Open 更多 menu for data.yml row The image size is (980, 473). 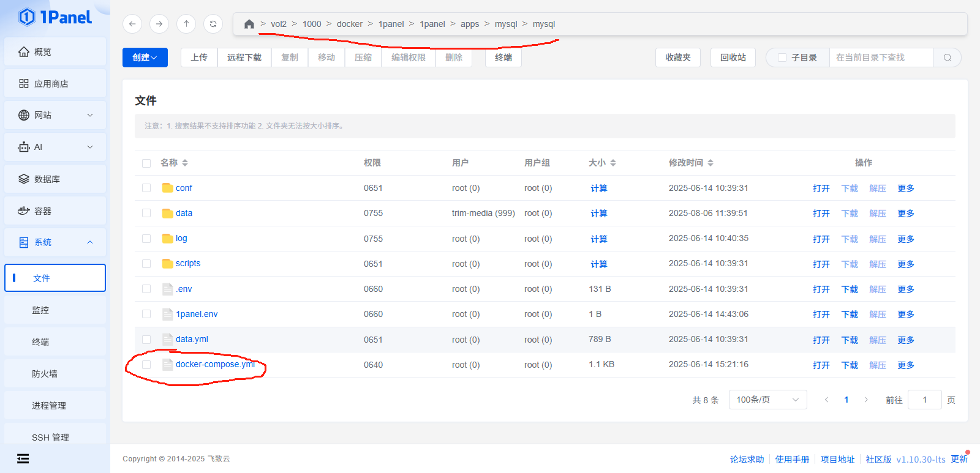tap(906, 340)
